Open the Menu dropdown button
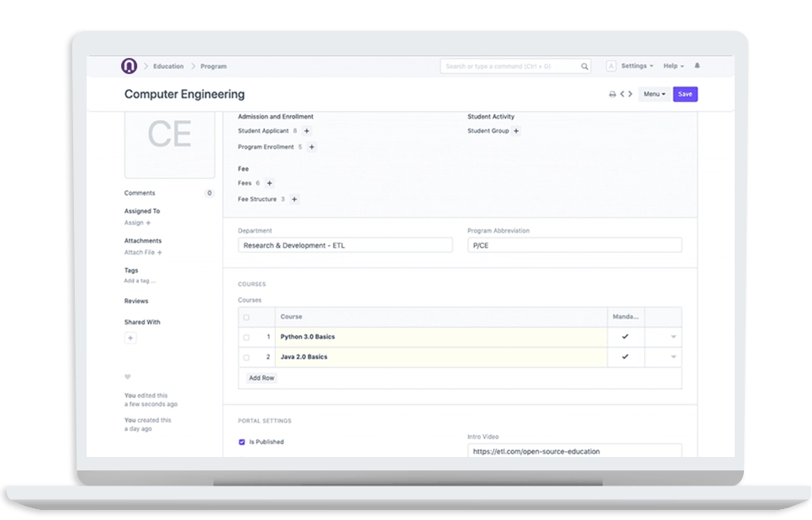Viewport: 812px width, 520px height. click(654, 94)
